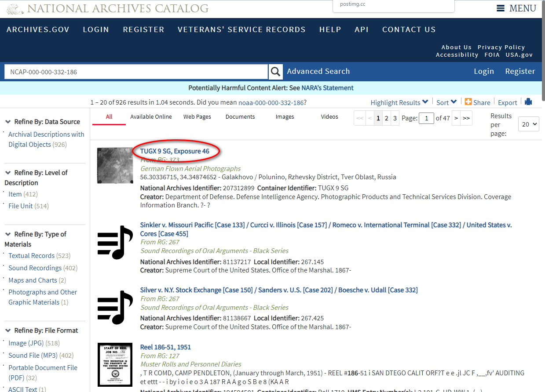545x392 pixels.
Task: Click the Share link text
Action: 482,102
